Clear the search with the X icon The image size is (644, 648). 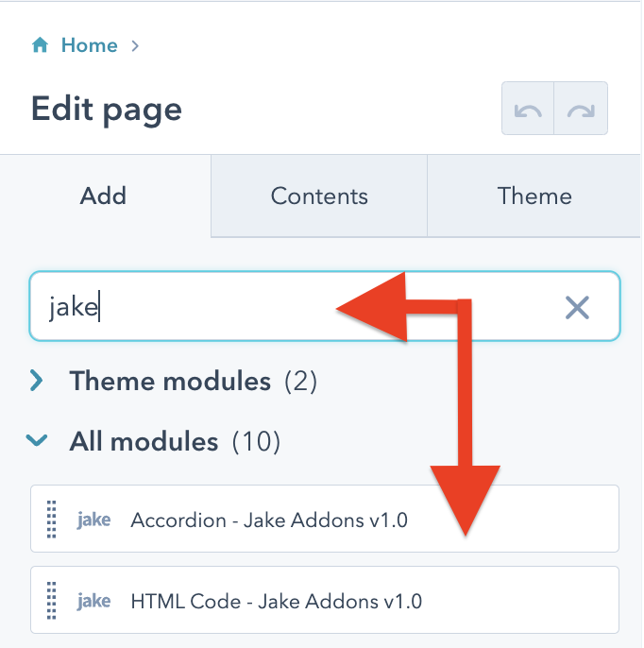pos(577,306)
